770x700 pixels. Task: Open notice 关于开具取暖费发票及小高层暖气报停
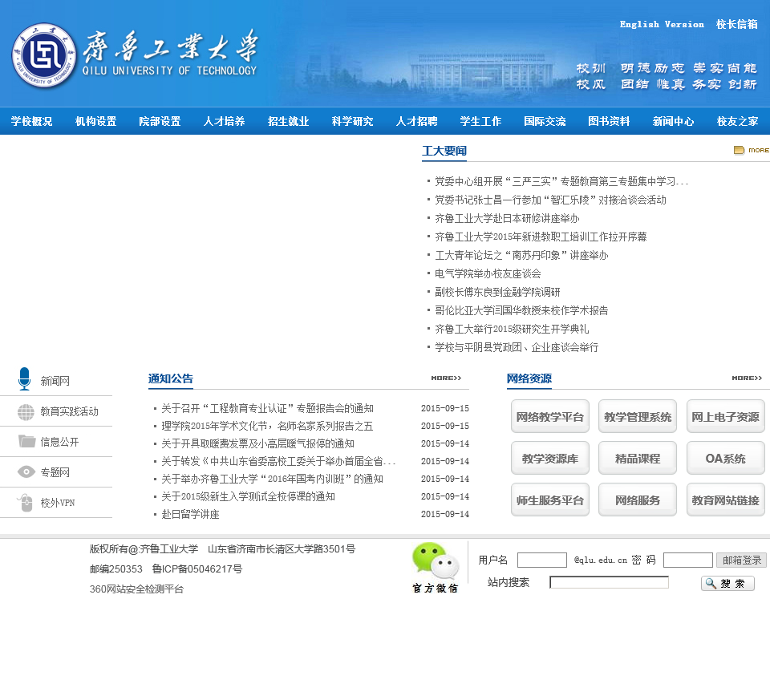[257, 443]
